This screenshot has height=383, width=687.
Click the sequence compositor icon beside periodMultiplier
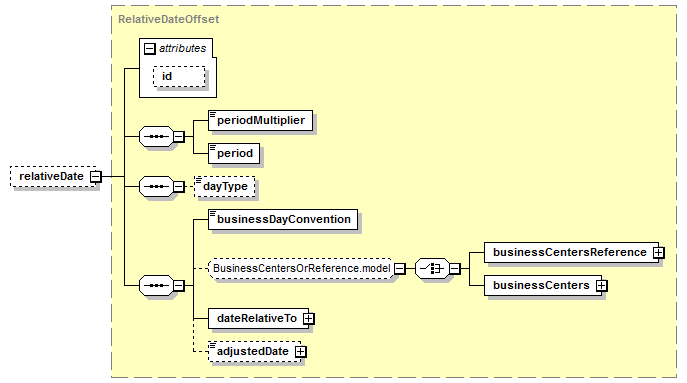(156, 136)
